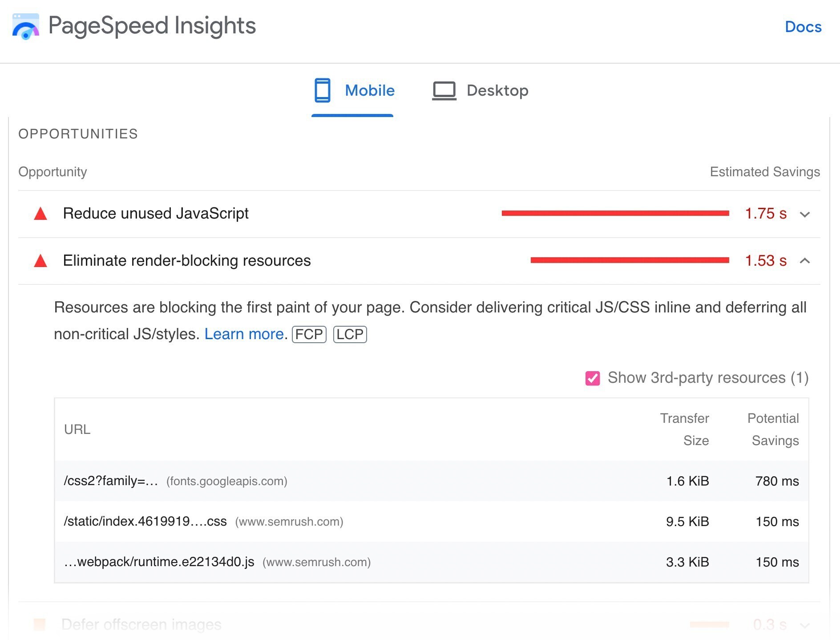Image resolution: width=840 pixels, height=640 pixels.
Task: Click the mobile phone icon
Action: (x=323, y=90)
